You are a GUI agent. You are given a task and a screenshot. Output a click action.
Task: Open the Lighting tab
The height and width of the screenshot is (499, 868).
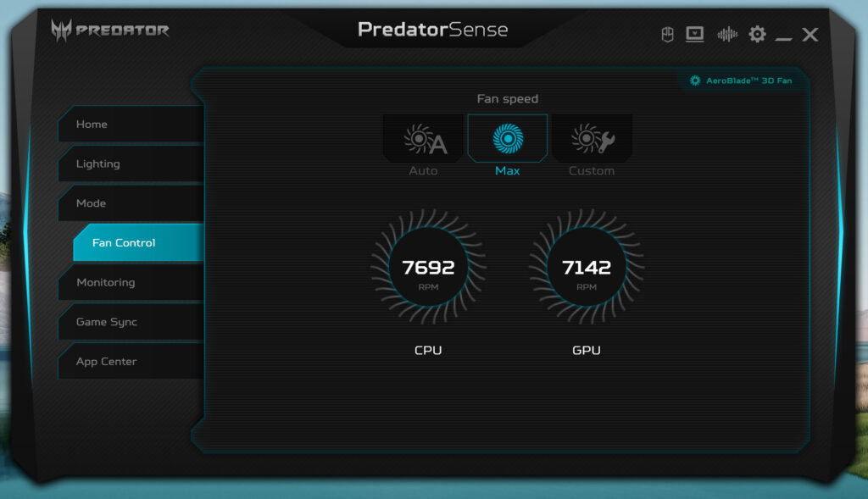click(131, 164)
